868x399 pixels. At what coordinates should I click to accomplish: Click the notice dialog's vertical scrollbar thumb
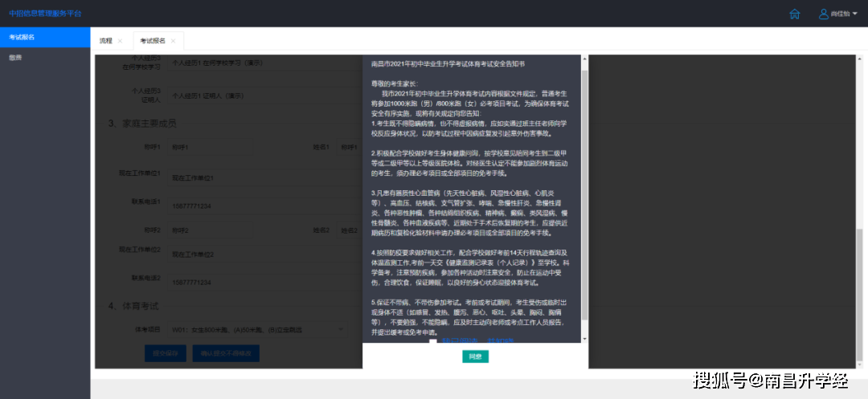click(584, 193)
